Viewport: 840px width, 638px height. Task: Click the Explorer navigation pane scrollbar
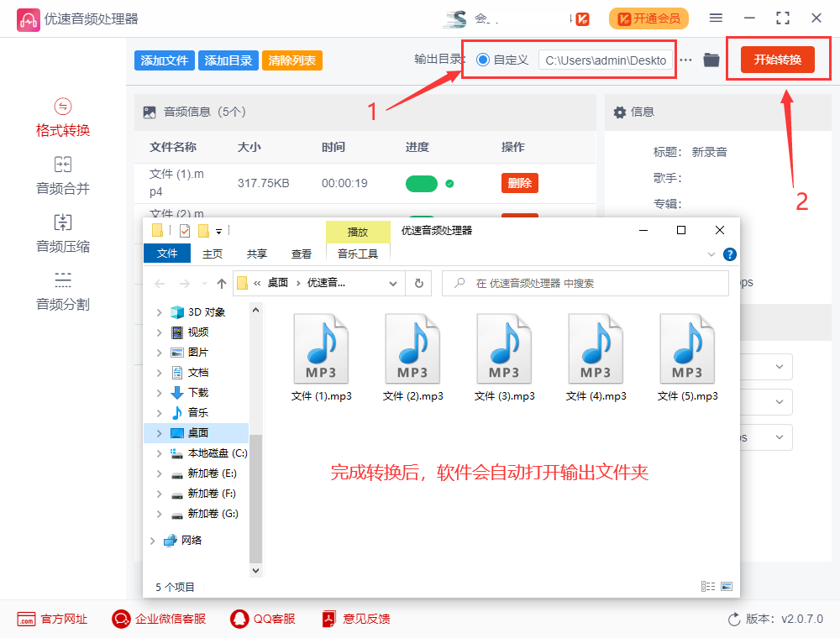[255, 498]
